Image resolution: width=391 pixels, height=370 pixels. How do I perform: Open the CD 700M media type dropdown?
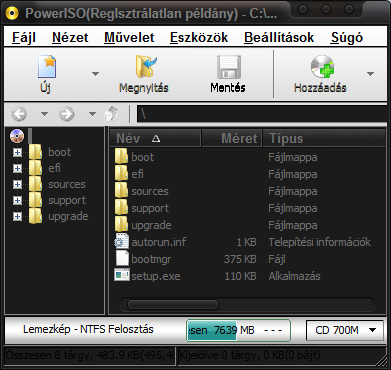345,330
